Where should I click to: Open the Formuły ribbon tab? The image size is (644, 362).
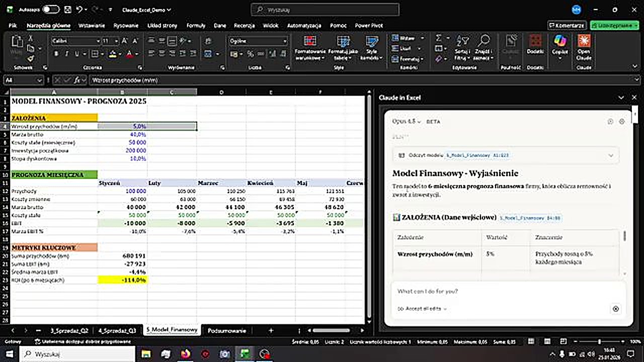click(x=196, y=26)
